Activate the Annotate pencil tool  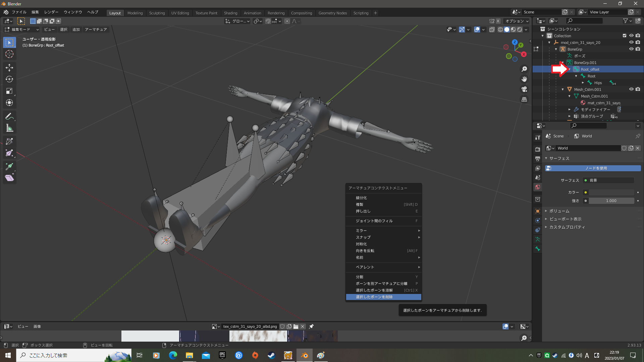[9, 116]
